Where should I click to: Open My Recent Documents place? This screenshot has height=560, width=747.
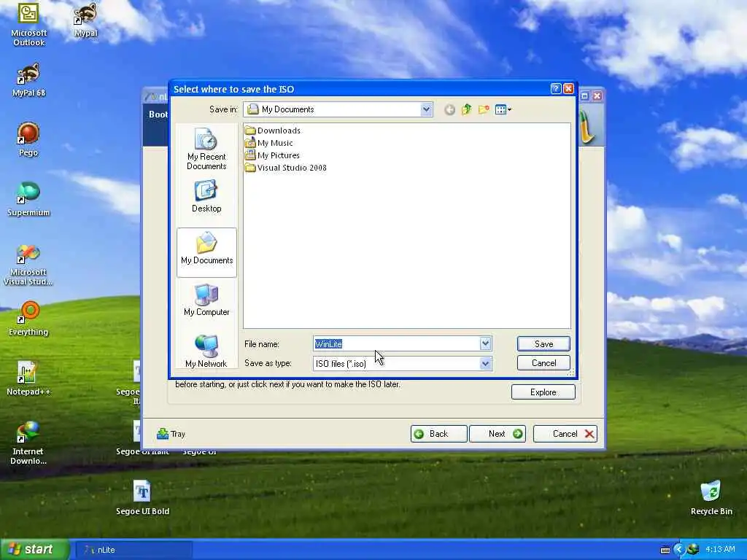pyautogui.click(x=206, y=149)
